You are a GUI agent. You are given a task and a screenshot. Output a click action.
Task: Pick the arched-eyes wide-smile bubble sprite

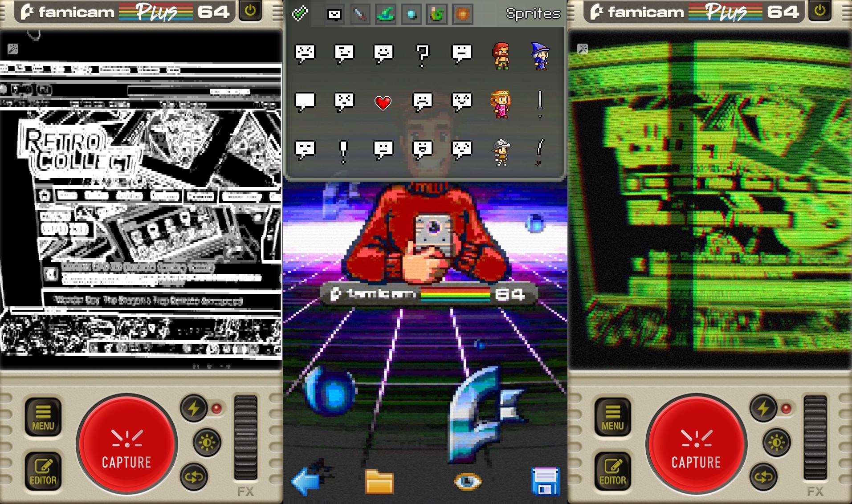[462, 102]
